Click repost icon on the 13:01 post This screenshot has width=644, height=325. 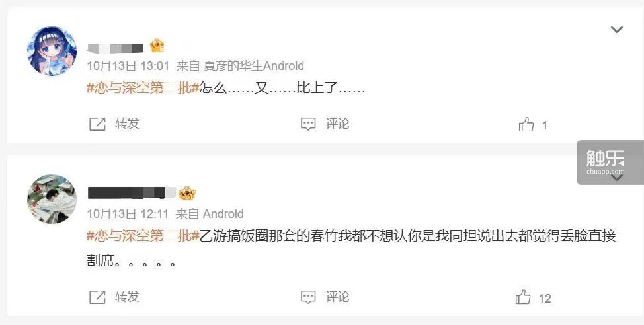pos(97,124)
